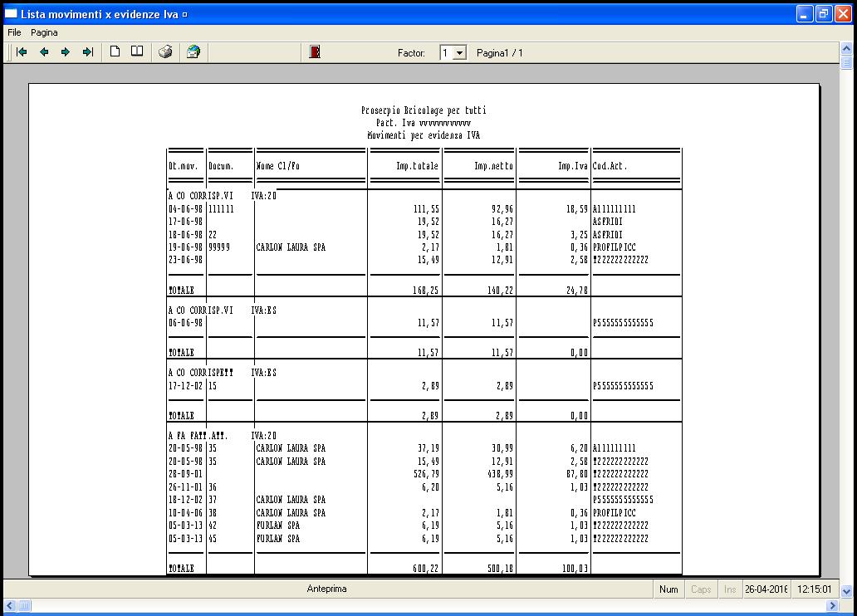Exit preview with red door icon
The width and height of the screenshot is (857, 616).
[x=315, y=52]
